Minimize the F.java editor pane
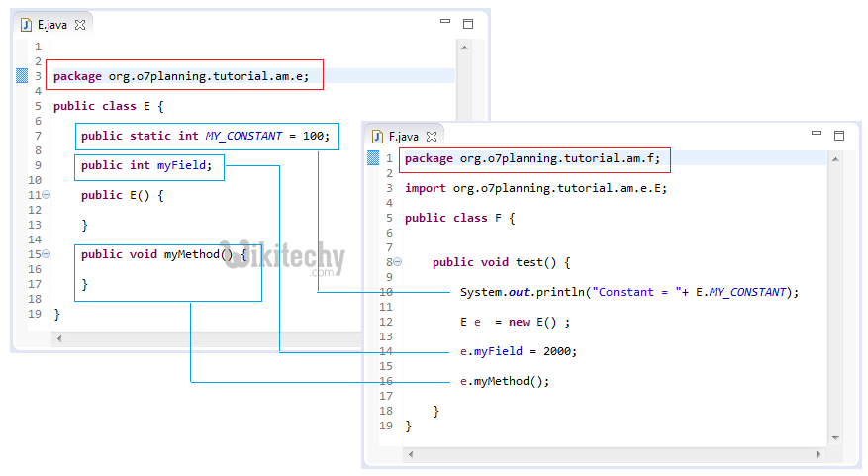The image size is (868, 476). tap(817, 133)
